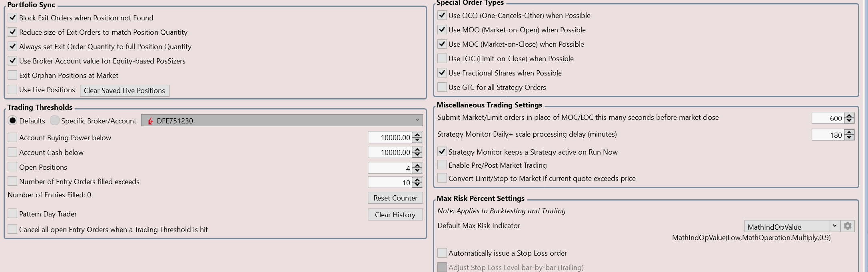This screenshot has height=272, width=868.
Task: Enable Use LOC (Limit-on-Close) when Possible
Action: (x=442, y=58)
